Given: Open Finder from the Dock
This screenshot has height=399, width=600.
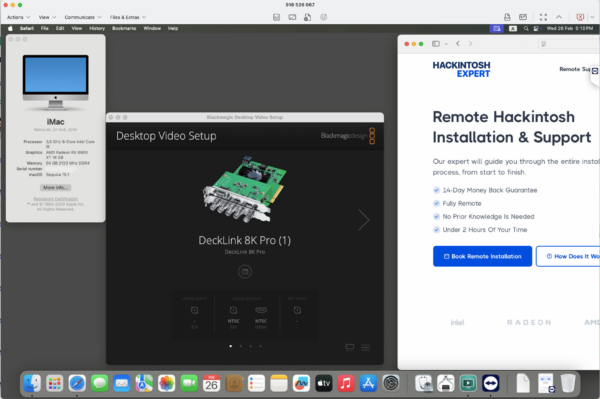Looking at the screenshot, I should coord(32,383).
